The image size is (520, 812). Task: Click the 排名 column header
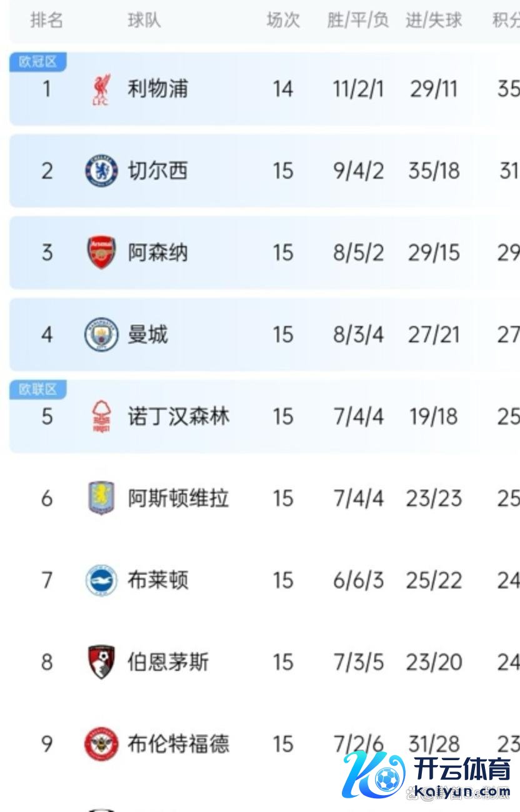pos(46,20)
